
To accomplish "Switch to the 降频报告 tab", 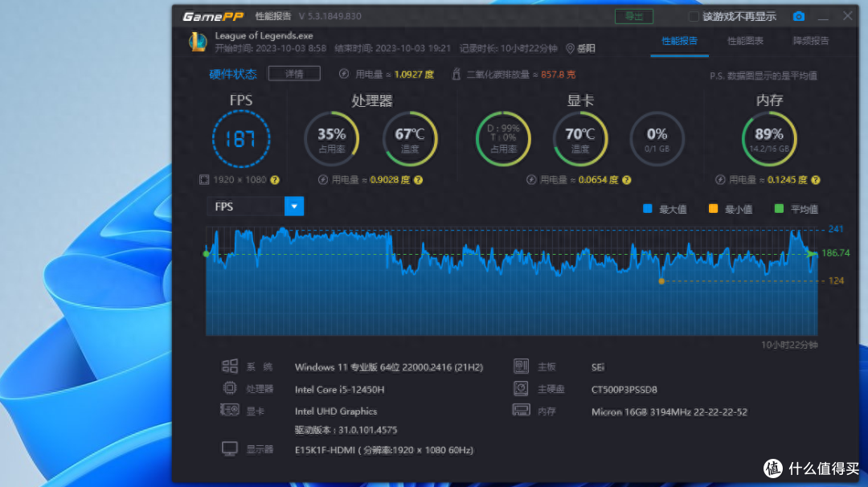I will tap(811, 41).
